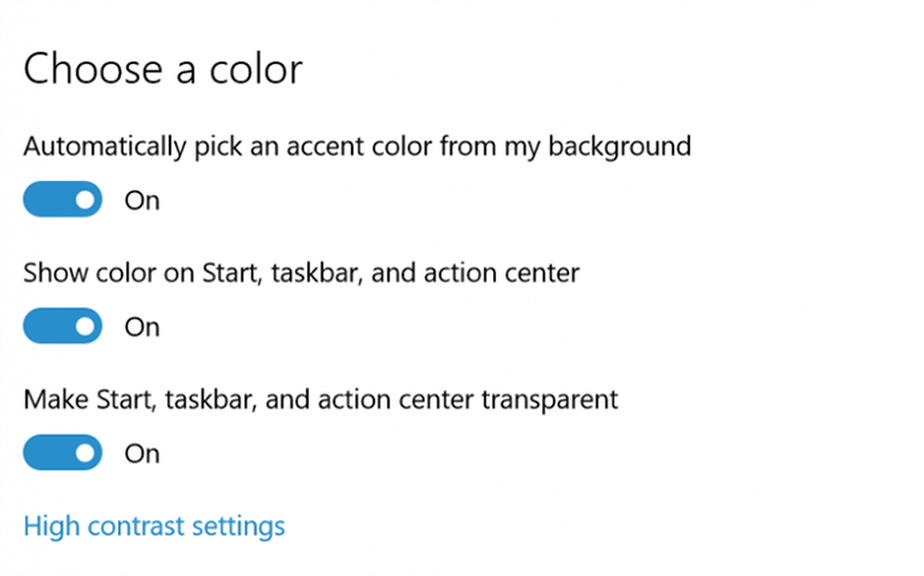Viewport: 924px width, 576px height.
Task: Turn off Start and taskbar transparency toggle
Action: tap(62, 453)
